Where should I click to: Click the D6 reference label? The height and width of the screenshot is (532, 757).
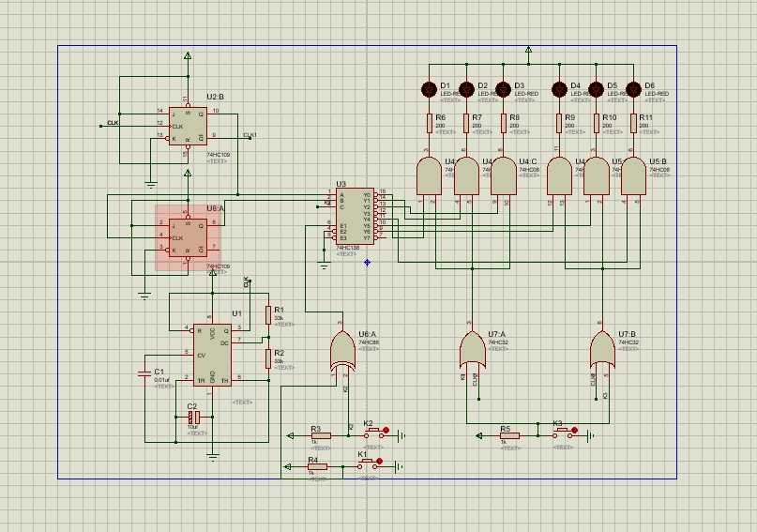point(649,85)
